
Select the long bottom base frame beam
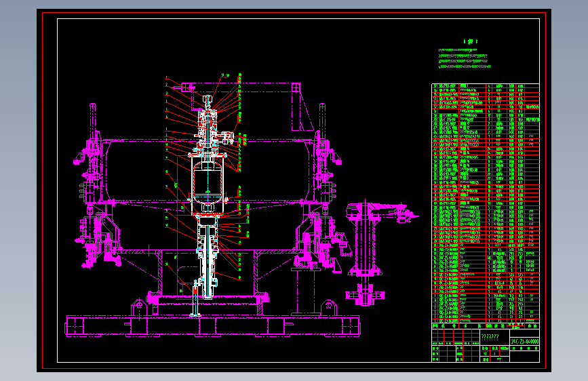[213, 325]
